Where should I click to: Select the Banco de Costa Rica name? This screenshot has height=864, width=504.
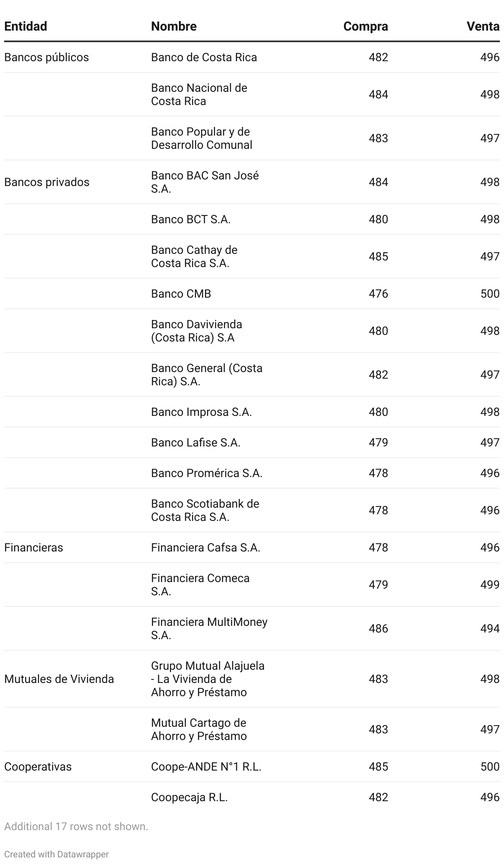coord(204,57)
